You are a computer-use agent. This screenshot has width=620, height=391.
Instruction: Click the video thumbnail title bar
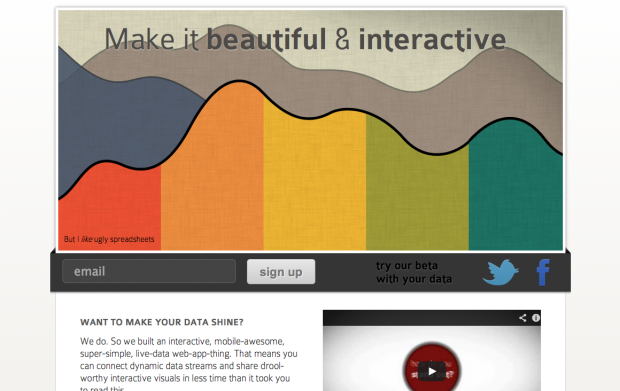tap(432, 318)
